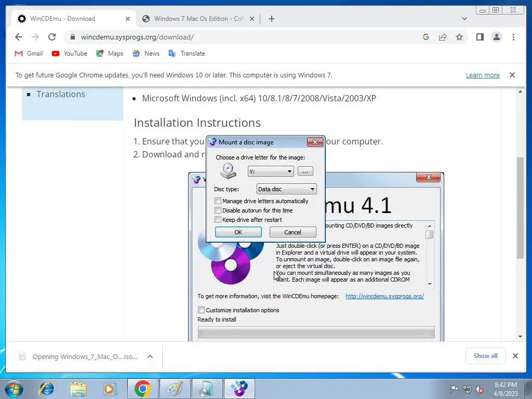Dismiss the Chrome update notice
The image size is (532, 399).
coord(512,75)
